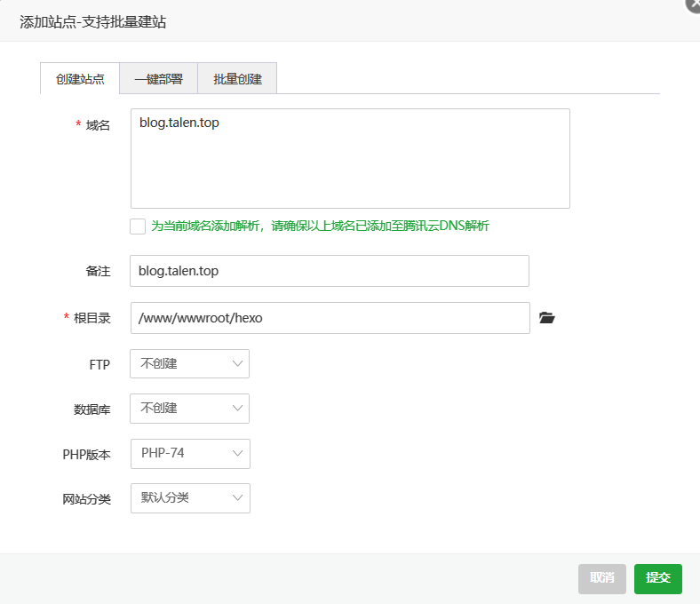Click the dialog title 添加站点-支持批量建站
The image size is (700, 604).
tap(93, 22)
